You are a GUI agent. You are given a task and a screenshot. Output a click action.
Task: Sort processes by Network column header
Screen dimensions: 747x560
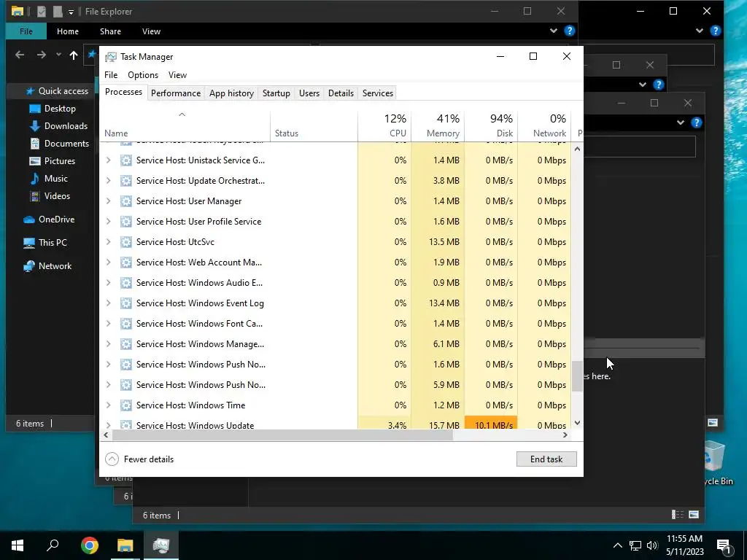pos(544,126)
